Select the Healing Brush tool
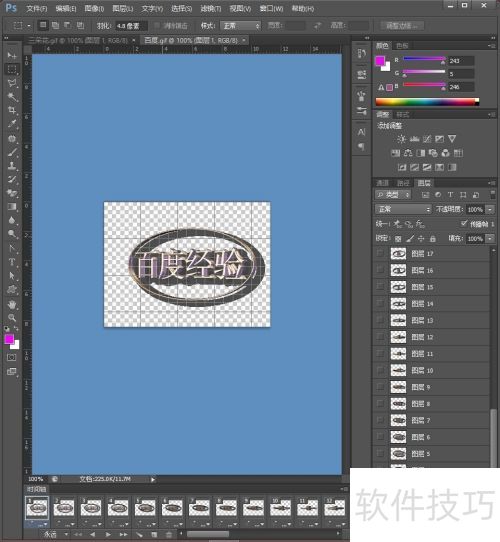The height and width of the screenshot is (542, 500). [x=12, y=139]
